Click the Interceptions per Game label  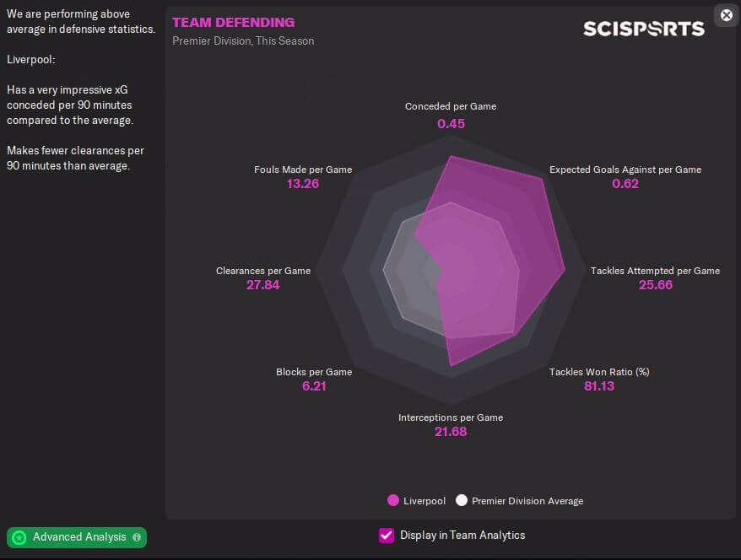pos(451,417)
